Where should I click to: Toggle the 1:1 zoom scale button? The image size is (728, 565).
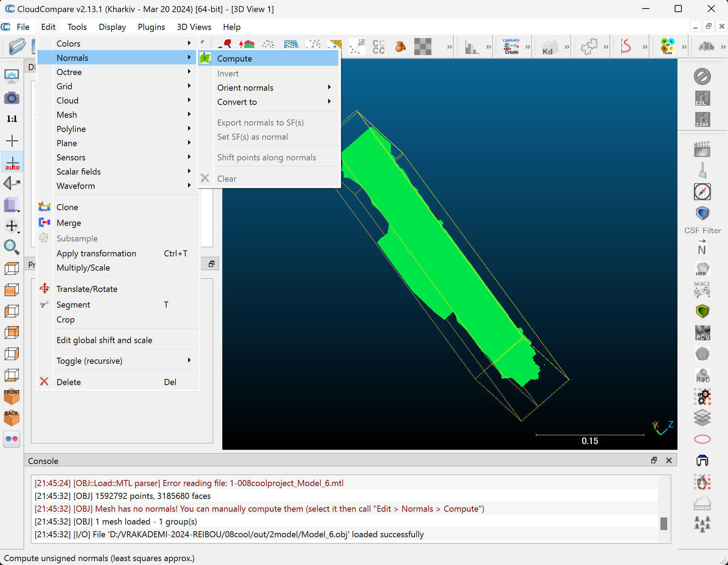(12, 119)
